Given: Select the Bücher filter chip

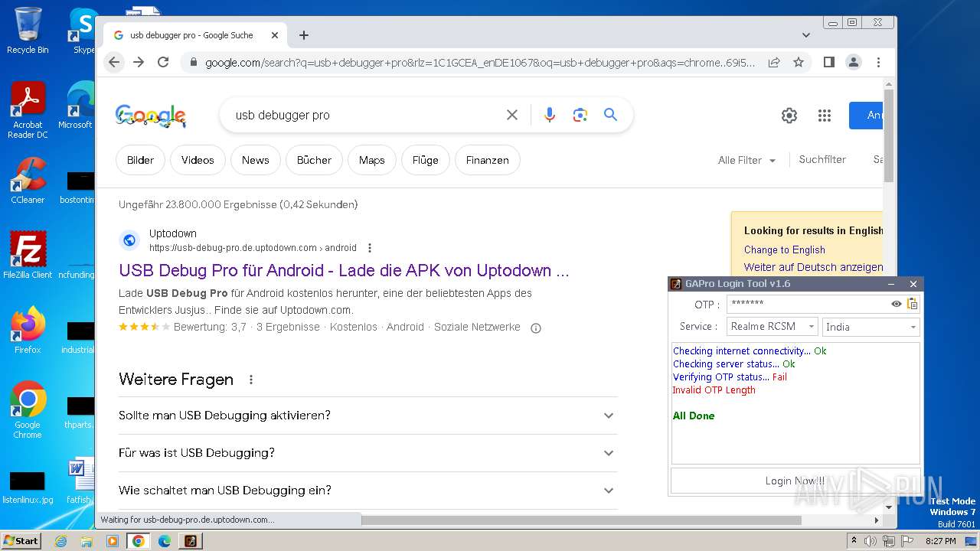Looking at the screenshot, I should pos(314,160).
